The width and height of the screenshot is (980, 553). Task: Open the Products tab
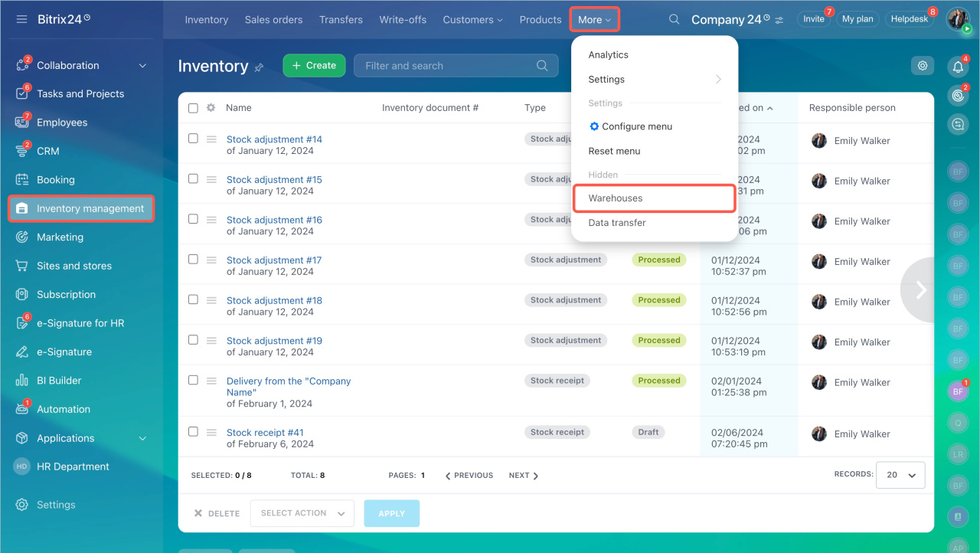[x=541, y=20]
